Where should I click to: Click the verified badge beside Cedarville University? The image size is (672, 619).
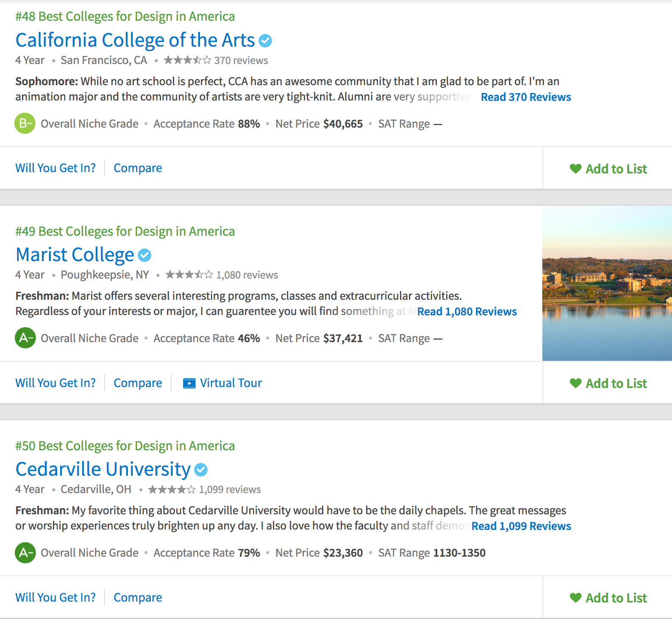coord(201,470)
